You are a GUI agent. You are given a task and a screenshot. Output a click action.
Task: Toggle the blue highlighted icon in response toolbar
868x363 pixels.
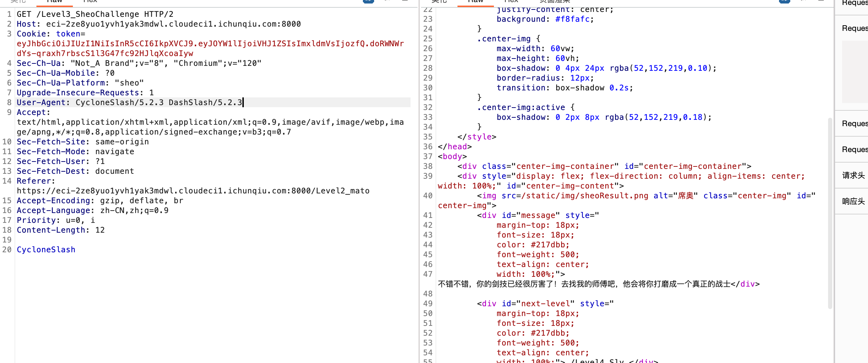[x=784, y=1]
